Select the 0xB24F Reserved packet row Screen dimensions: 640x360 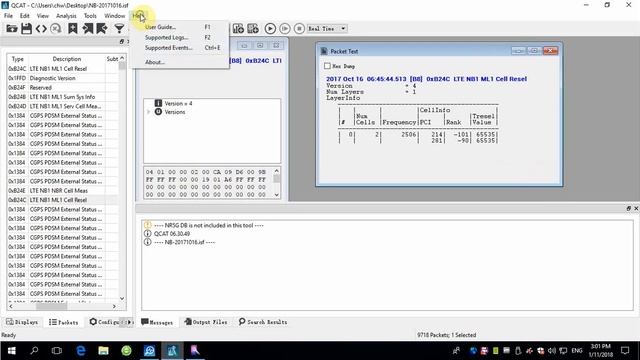(x=62, y=87)
